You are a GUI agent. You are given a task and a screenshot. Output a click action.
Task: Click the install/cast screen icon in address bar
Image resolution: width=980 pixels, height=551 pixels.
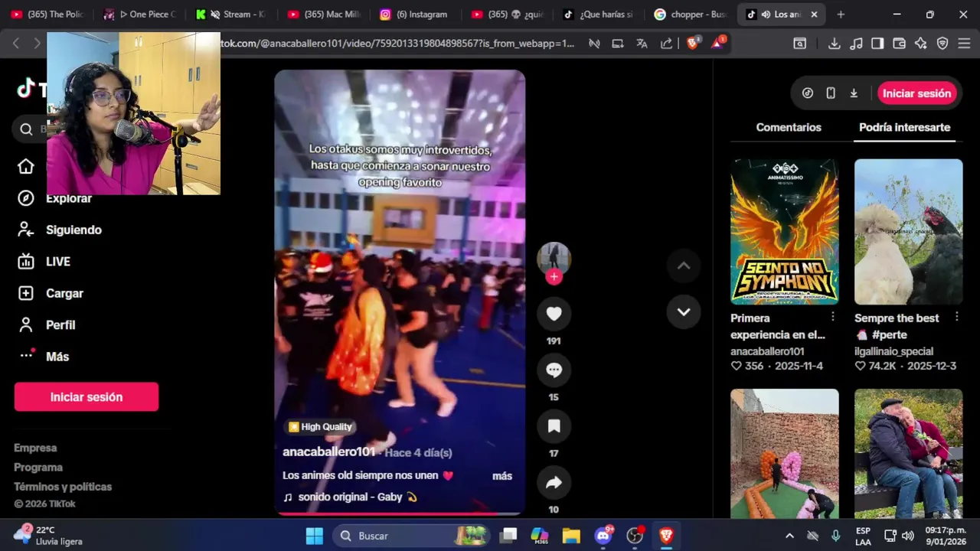coord(617,44)
